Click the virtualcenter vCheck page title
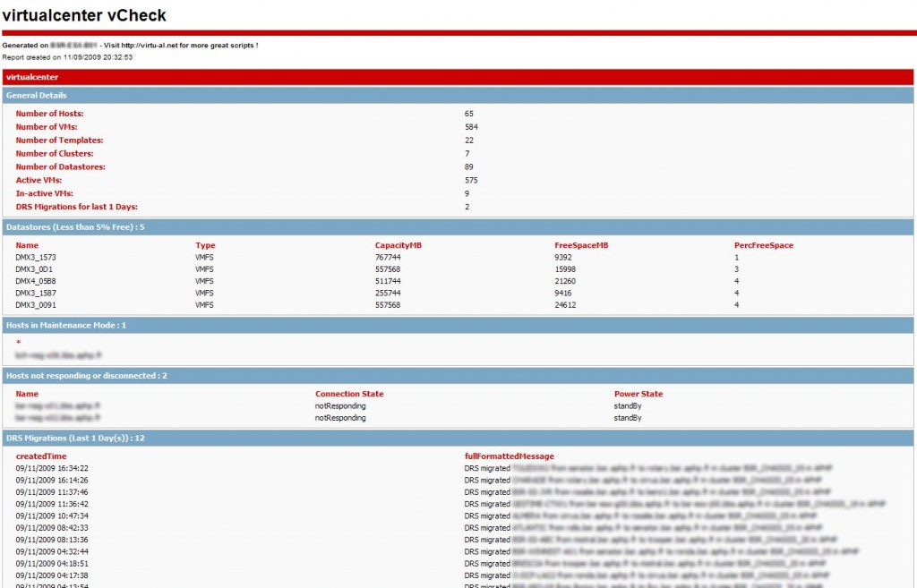Screen dimensions: 917x588 (x=84, y=15)
